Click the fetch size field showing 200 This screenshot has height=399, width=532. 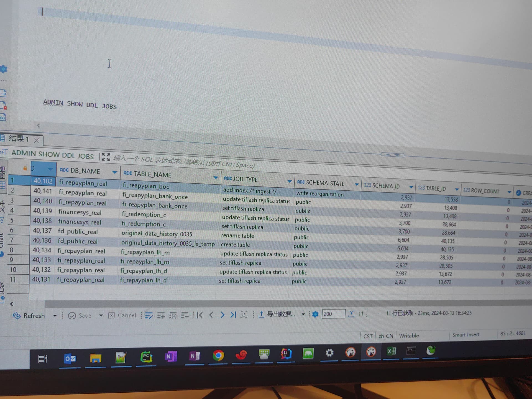coord(333,314)
